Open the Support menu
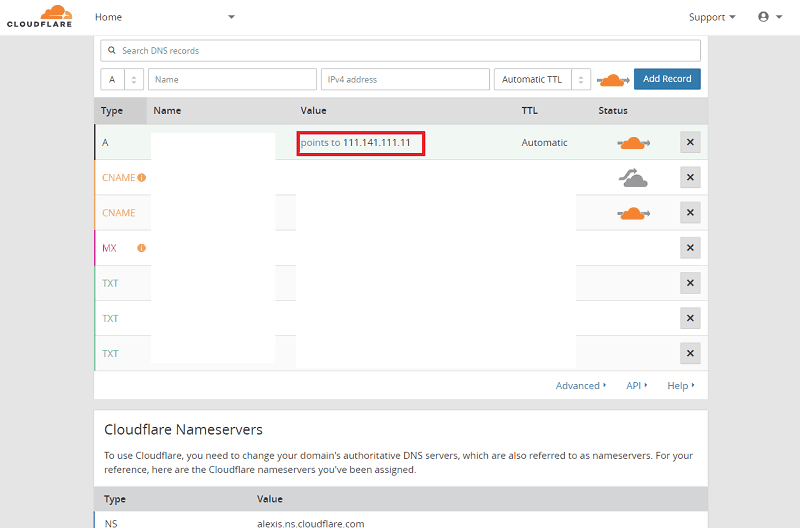 coord(712,17)
